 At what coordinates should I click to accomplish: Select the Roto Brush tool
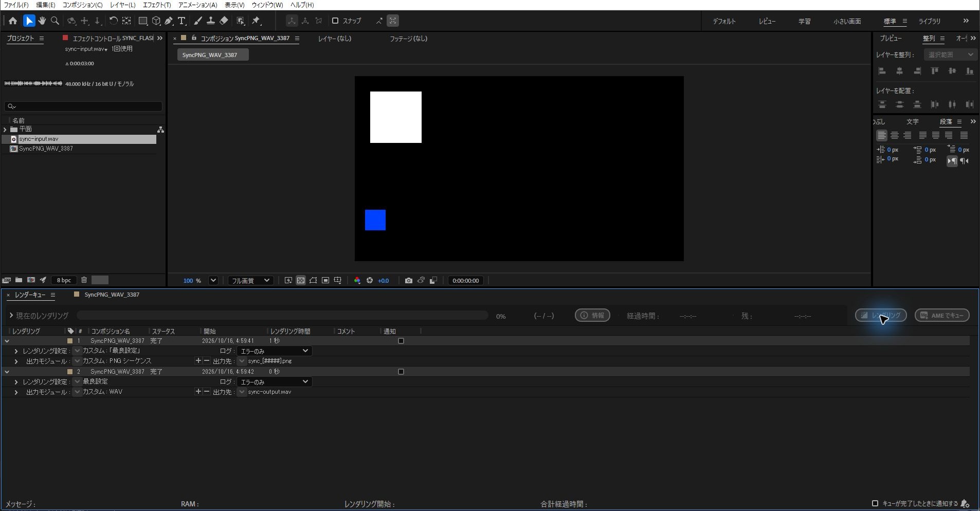pos(240,21)
